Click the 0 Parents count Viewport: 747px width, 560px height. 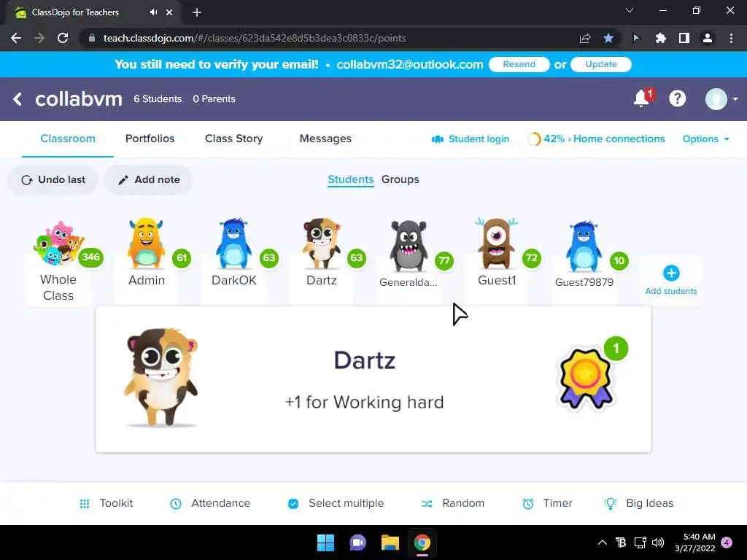pos(214,99)
